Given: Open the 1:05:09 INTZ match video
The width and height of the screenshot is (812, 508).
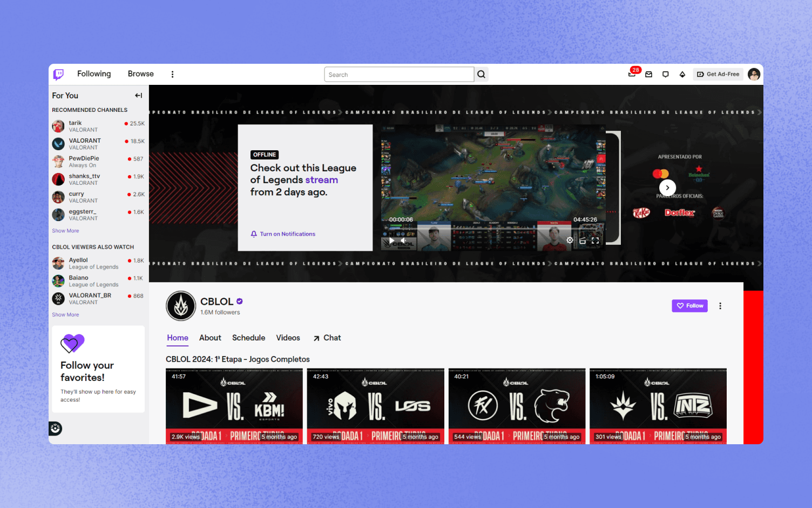Looking at the screenshot, I should tap(658, 406).
